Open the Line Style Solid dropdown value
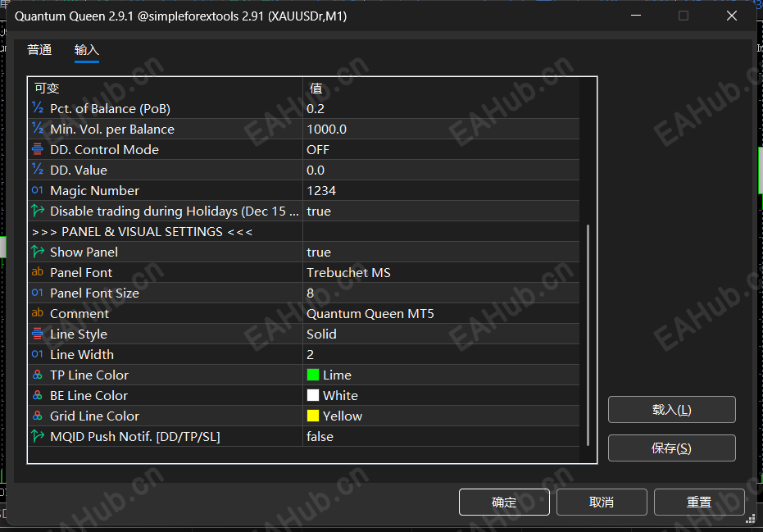Screen dimensions: 763x532 click(x=441, y=334)
